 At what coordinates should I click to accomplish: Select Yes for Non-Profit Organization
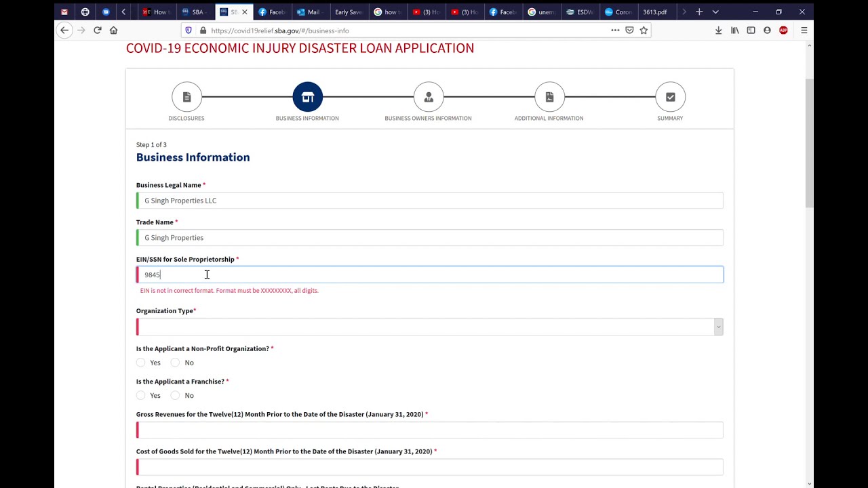pyautogui.click(x=141, y=363)
